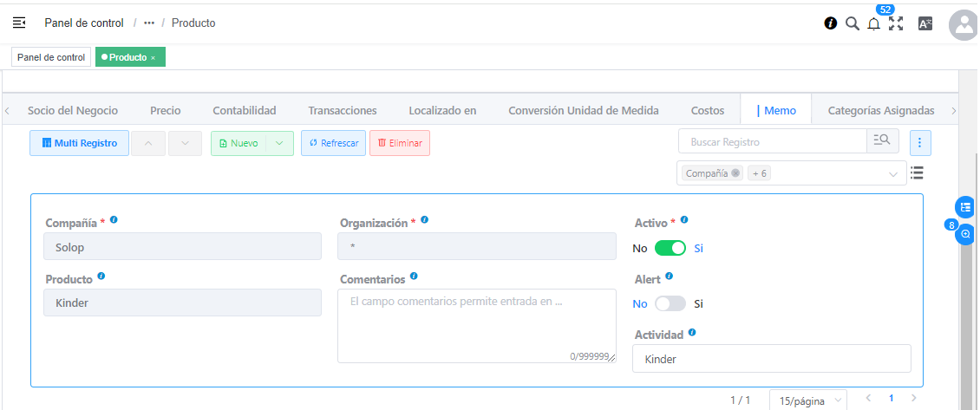Click the hamburger menu collapse icon
The image size is (980, 410).
coord(19,23)
